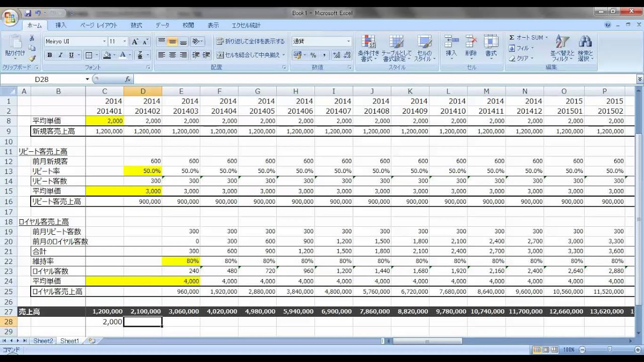Open the View (表示) tab

[x=213, y=25]
